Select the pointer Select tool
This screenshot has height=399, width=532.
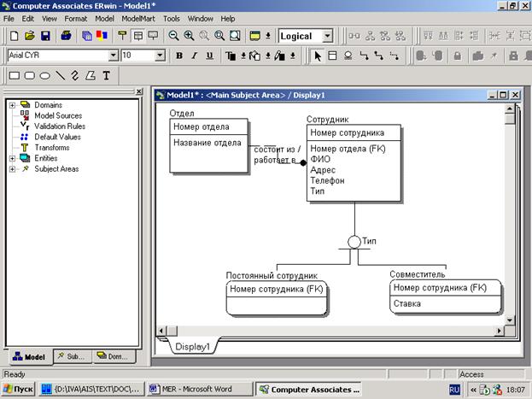point(319,56)
